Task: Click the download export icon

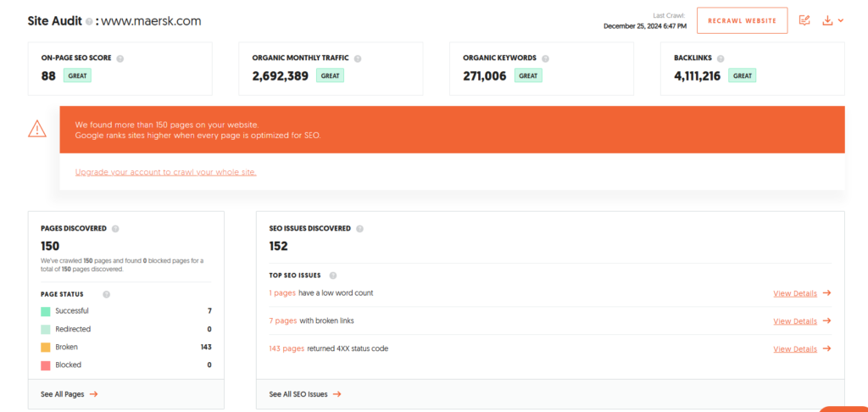Action: tap(827, 20)
